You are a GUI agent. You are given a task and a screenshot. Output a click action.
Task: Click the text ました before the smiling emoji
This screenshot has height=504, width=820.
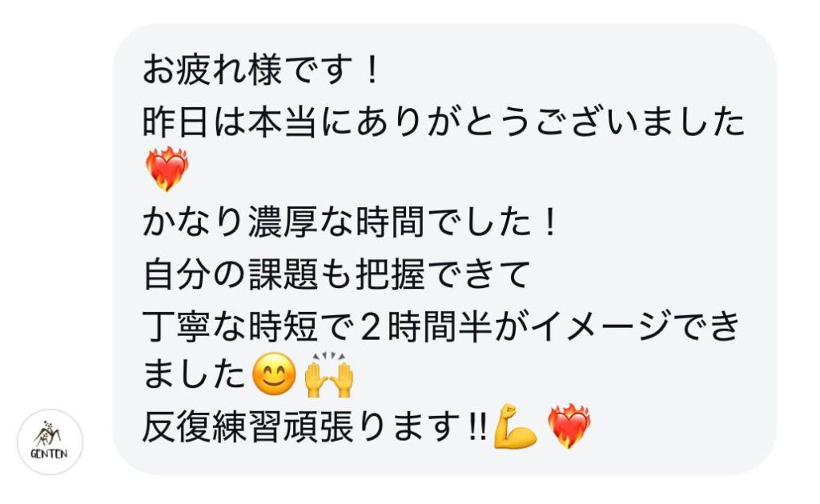coord(194,374)
